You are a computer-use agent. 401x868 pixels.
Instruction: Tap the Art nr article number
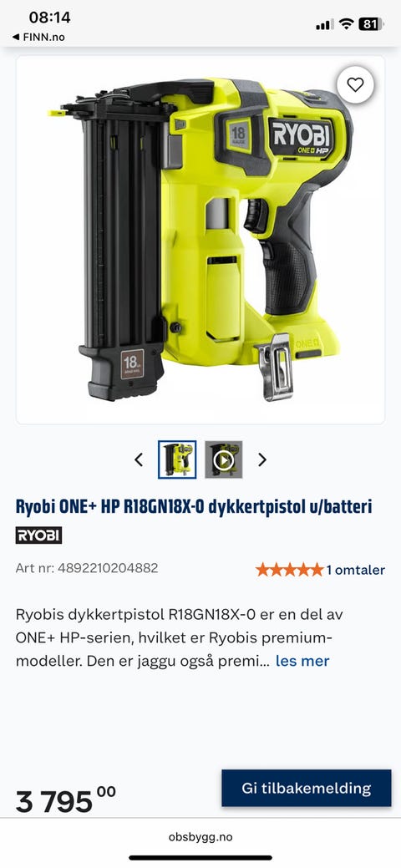(x=87, y=568)
